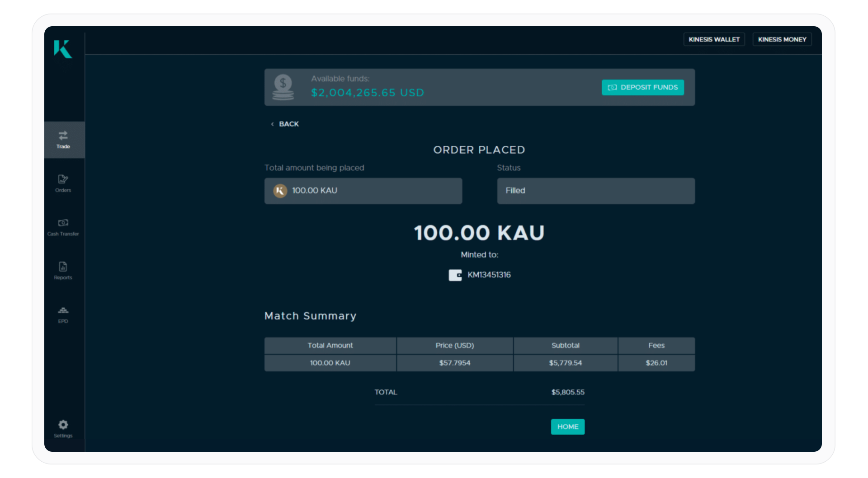Screen dimensions: 868x478
Task: Click the Fees column header
Action: click(656, 345)
